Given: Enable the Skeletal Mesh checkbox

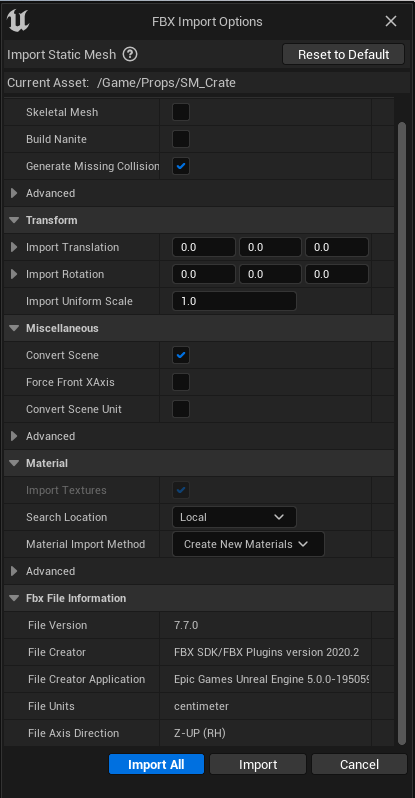Looking at the screenshot, I should [181, 112].
